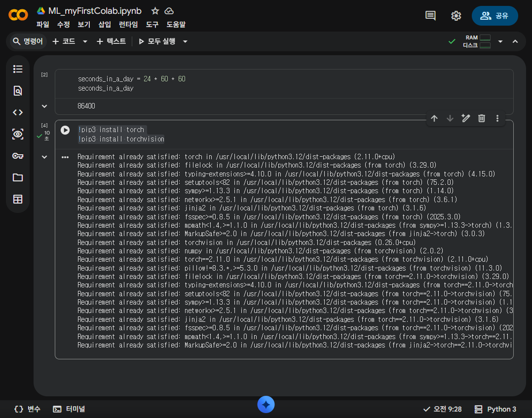Open the 터미널 terminal panel
This screenshot has width=532, height=418.
tap(69, 409)
